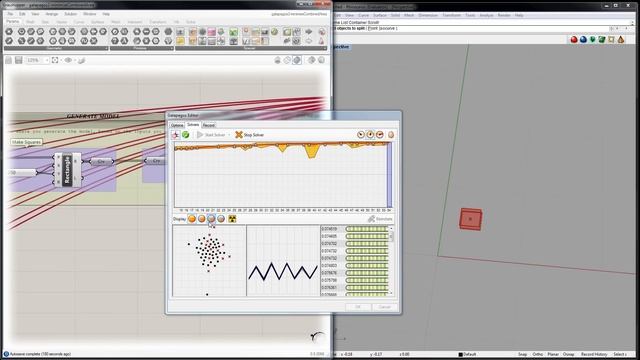Image resolution: width=640 pixels, height=360 pixels.
Task: Open Rhino Surface menu
Action: coord(380,15)
